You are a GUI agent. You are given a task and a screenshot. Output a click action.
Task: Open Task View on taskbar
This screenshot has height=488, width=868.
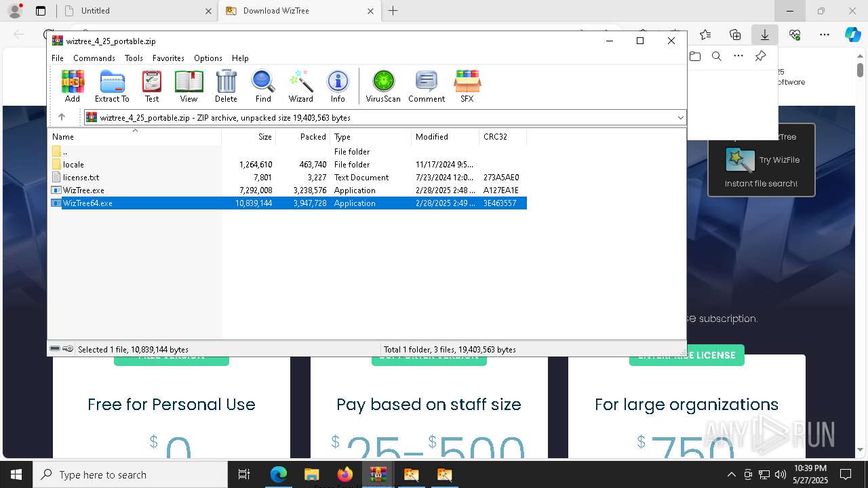click(245, 474)
